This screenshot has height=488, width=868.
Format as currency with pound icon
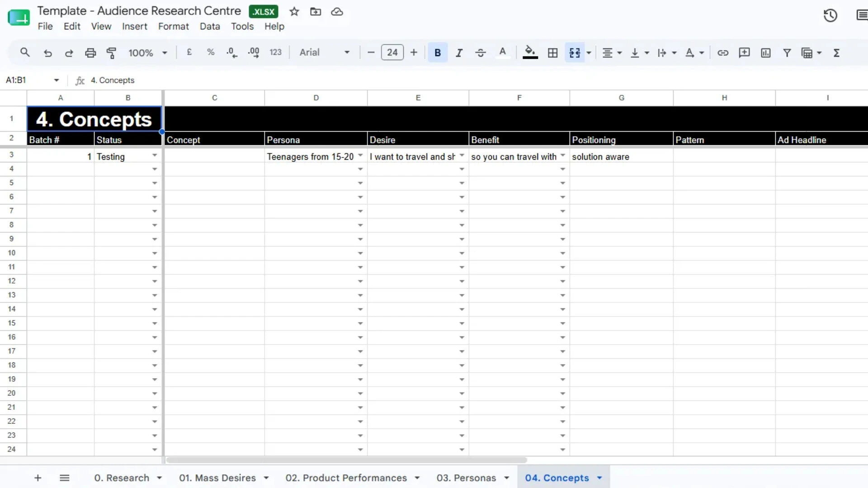coord(189,52)
